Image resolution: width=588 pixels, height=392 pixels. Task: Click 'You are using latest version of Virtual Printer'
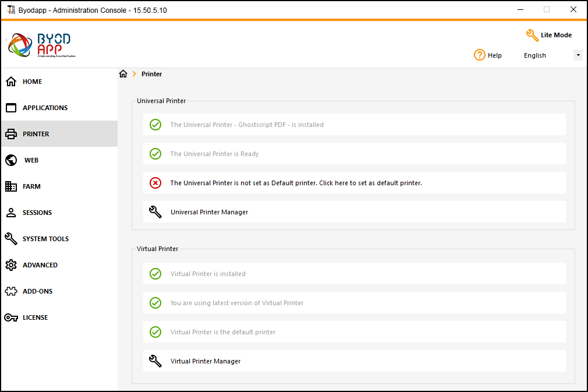tap(237, 303)
